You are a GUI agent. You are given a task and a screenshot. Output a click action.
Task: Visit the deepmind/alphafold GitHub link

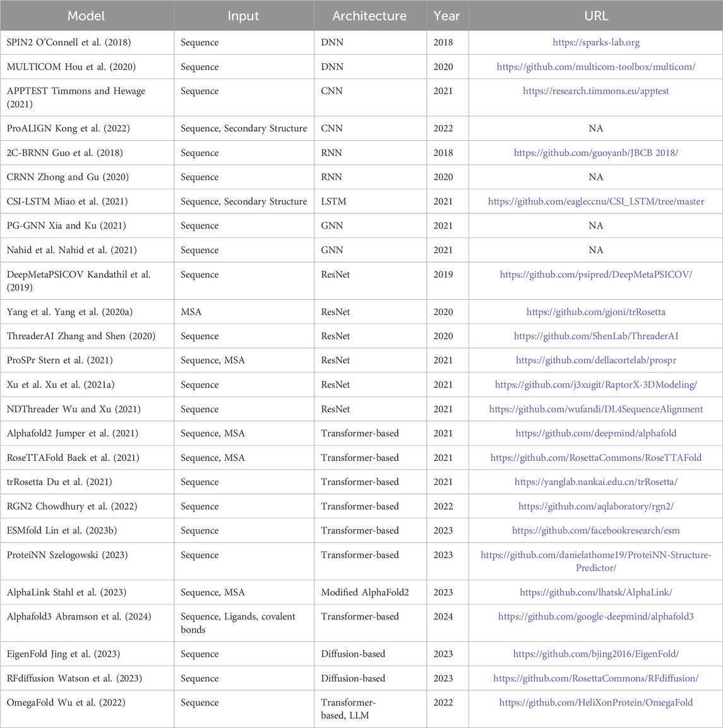click(596, 433)
